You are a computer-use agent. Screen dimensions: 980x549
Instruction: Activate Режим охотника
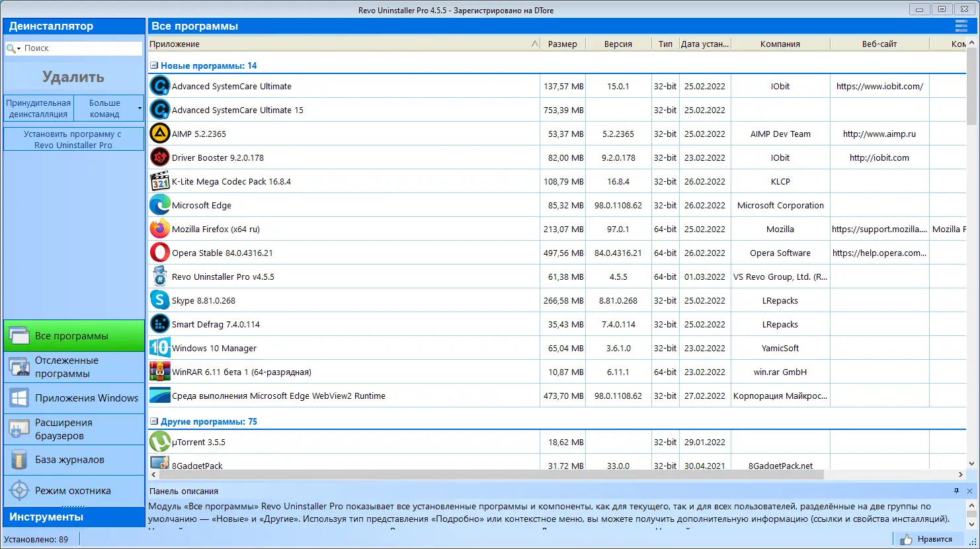[x=73, y=491]
